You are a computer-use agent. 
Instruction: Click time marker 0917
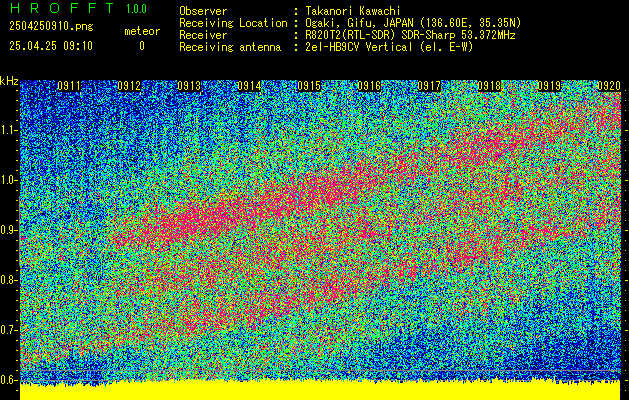429,86
